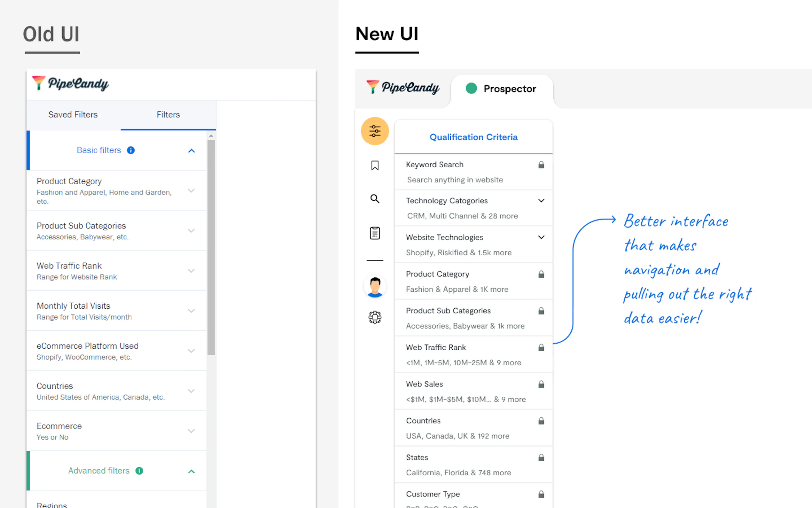Image resolution: width=812 pixels, height=508 pixels.
Task: Click the Advanced filters info icon
Action: [139, 471]
